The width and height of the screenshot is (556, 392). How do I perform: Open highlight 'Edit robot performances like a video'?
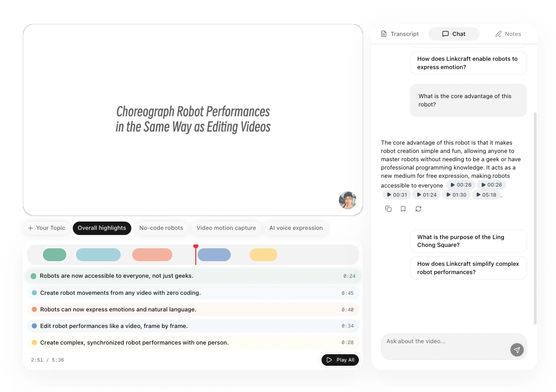pos(193,326)
